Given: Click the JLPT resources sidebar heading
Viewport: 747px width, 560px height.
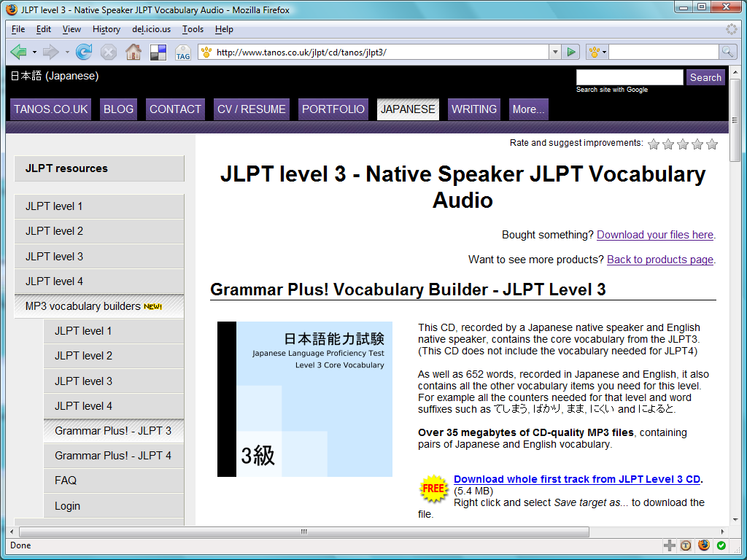Looking at the screenshot, I should (99, 168).
